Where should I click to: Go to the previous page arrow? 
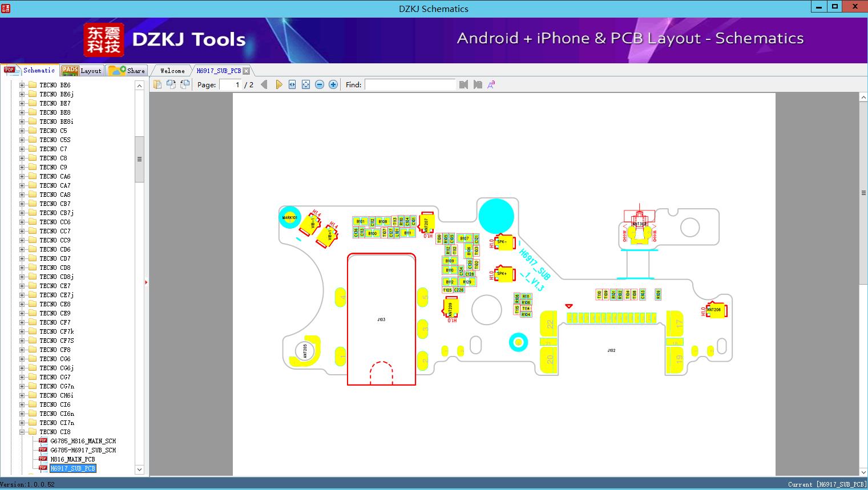264,84
